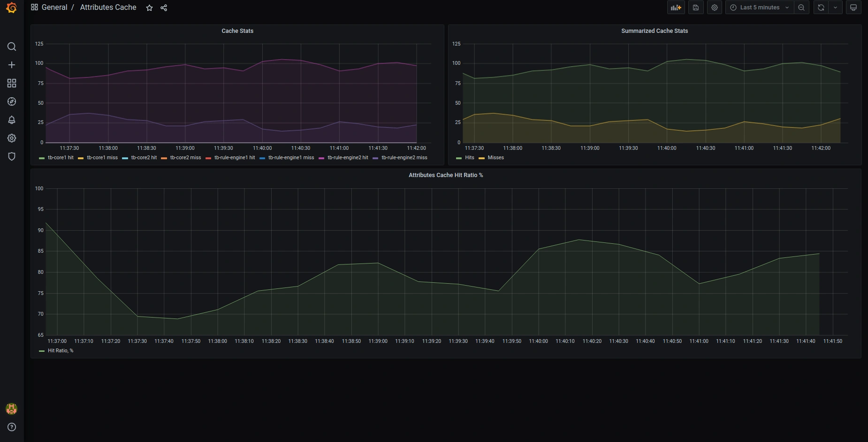Save the dashboard using the disk icon
This screenshot has width=868, height=442.
tap(696, 8)
